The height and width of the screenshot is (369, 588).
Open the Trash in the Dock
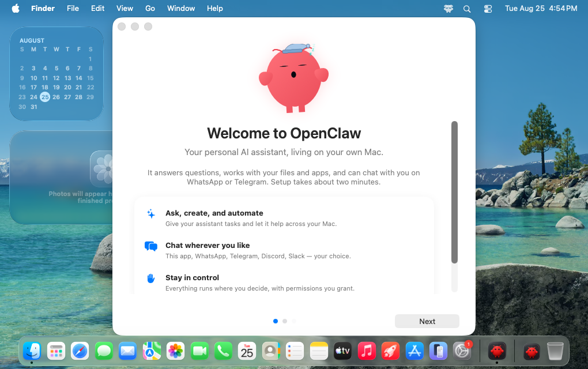pos(555,351)
